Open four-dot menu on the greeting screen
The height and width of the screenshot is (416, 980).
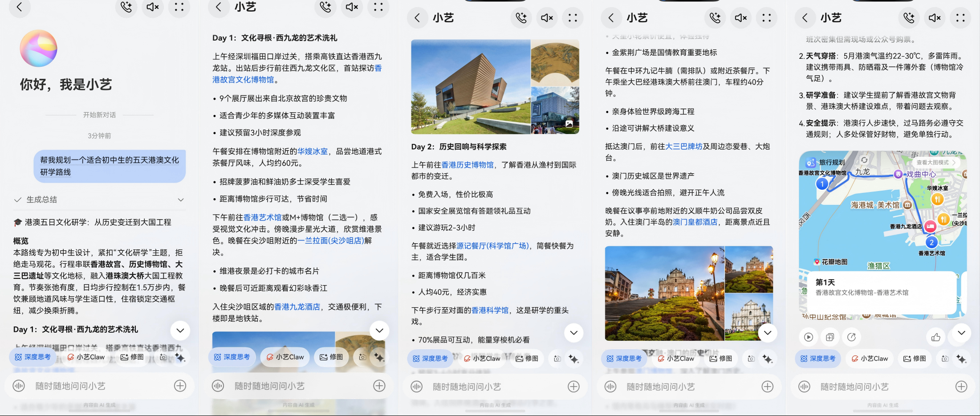click(x=179, y=7)
